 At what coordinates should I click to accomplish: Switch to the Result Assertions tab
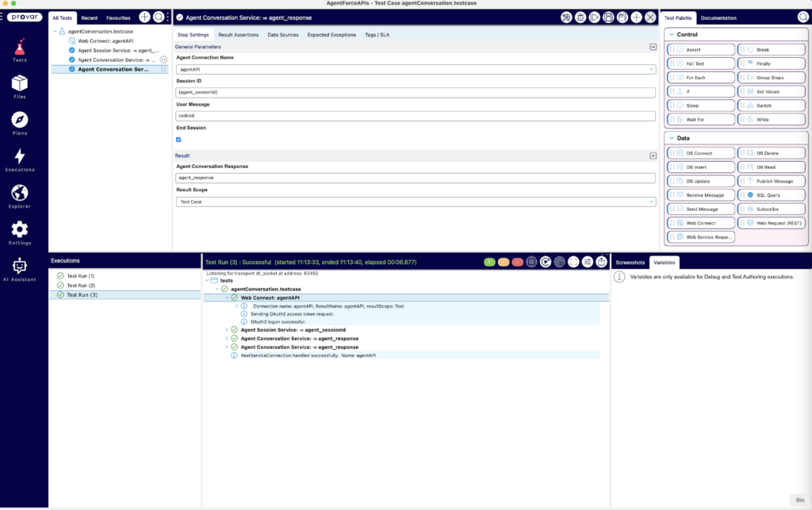click(238, 35)
